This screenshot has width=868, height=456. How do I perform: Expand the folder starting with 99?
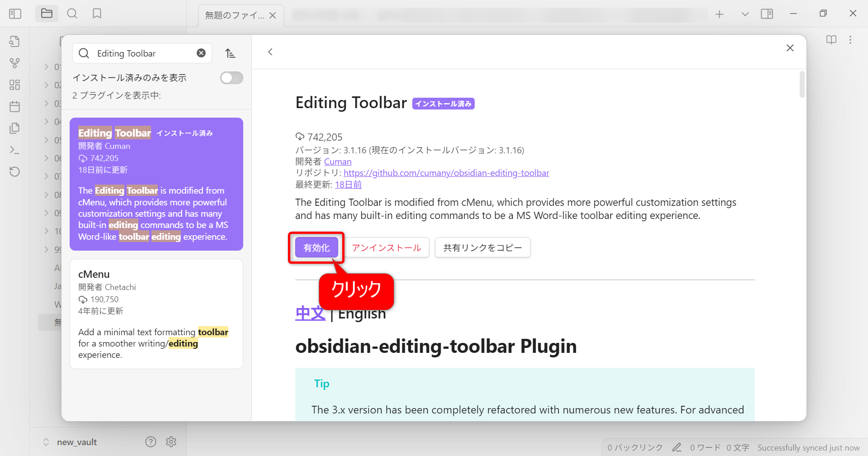tap(46, 249)
